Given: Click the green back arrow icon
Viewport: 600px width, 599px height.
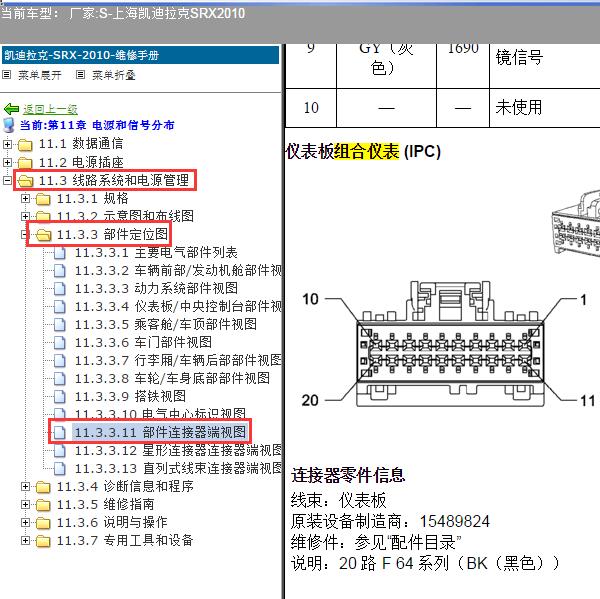Looking at the screenshot, I should click(x=11, y=109).
